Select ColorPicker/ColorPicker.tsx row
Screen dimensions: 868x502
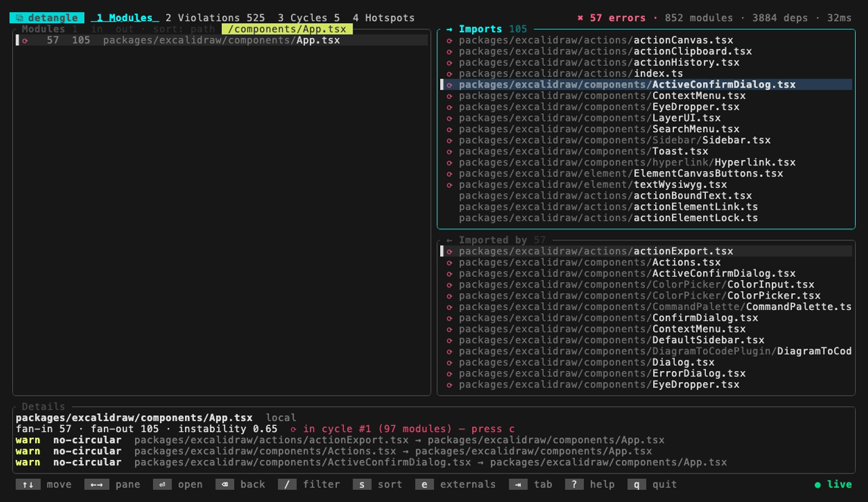646,296
